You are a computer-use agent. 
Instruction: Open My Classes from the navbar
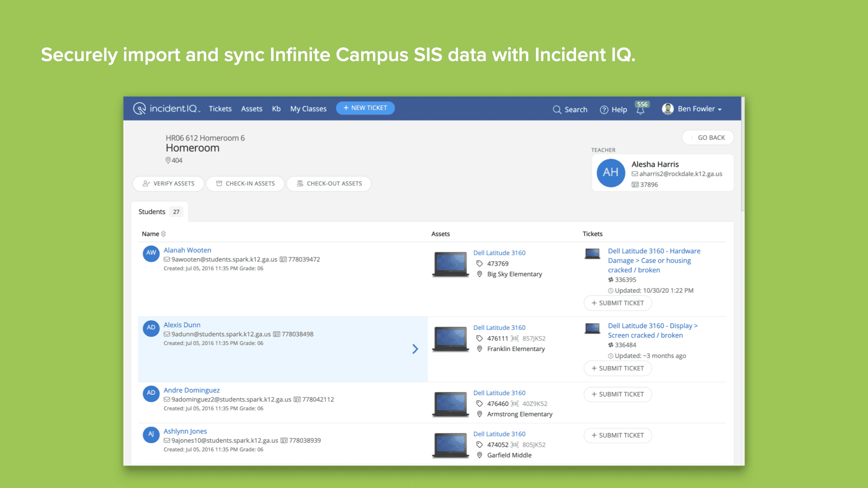click(x=308, y=108)
